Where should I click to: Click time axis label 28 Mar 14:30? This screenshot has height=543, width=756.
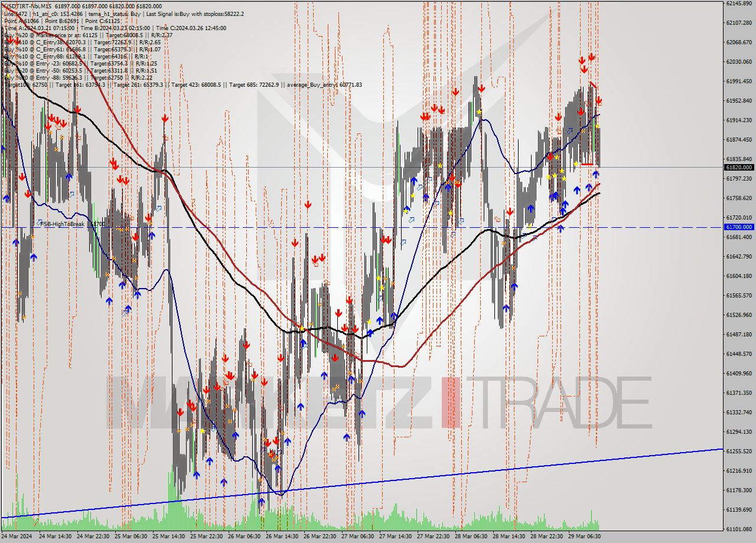click(x=509, y=537)
